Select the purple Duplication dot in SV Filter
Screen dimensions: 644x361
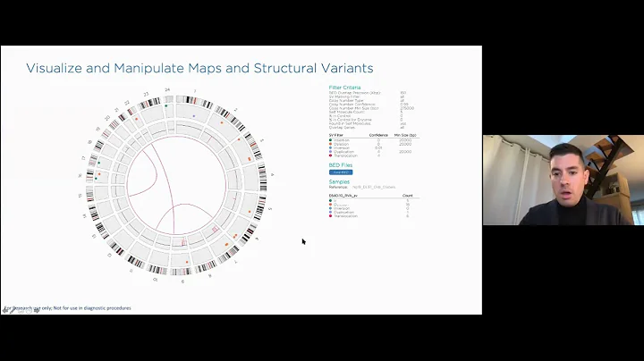[x=330, y=152]
